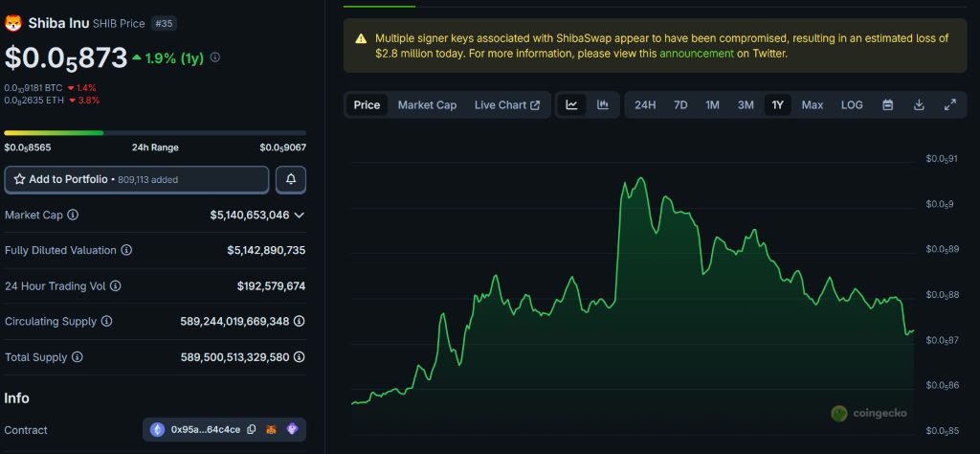
Task: Switch to the line chart view icon
Action: [571, 105]
